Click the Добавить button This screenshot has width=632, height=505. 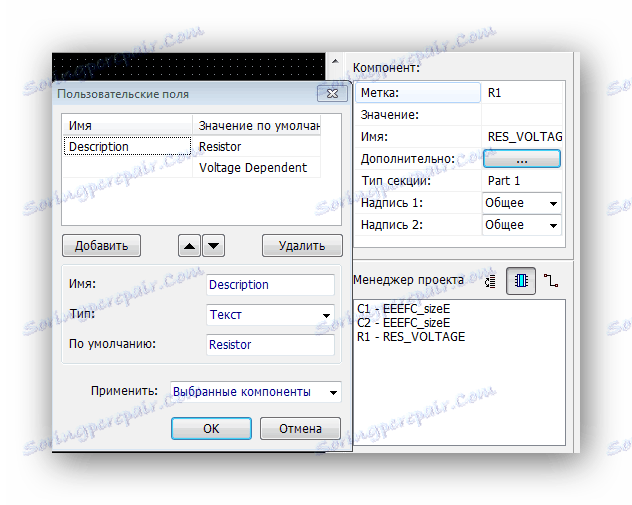click(x=102, y=246)
